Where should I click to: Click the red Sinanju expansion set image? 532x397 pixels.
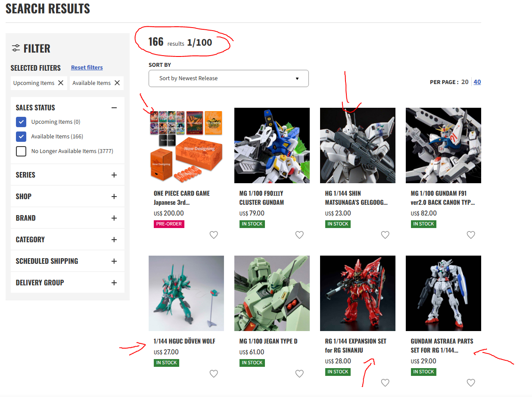[358, 293]
